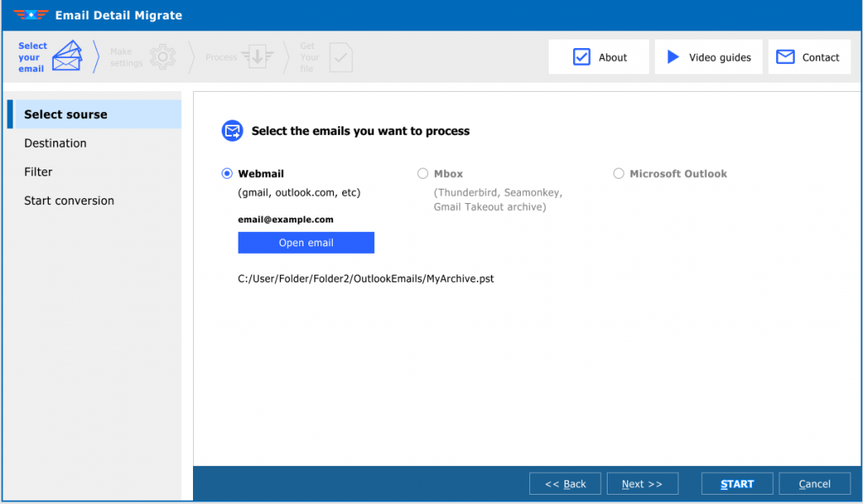Click Next to continue the wizard

tap(642, 483)
